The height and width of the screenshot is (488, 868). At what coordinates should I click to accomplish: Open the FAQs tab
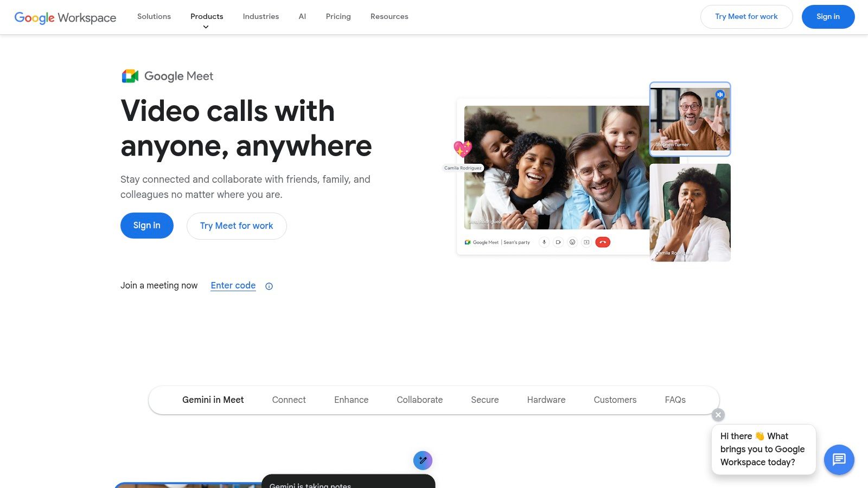pos(675,400)
